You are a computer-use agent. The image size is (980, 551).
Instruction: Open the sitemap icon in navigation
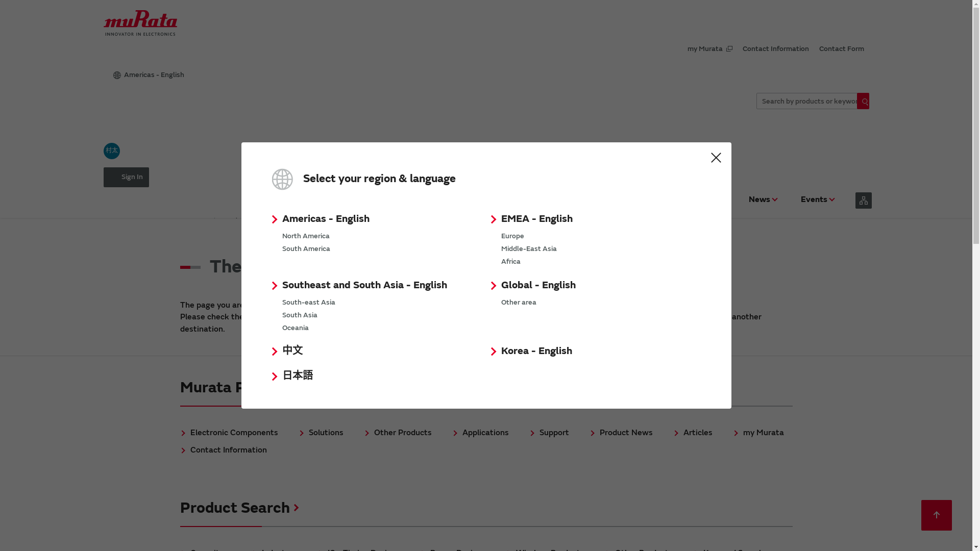(863, 201)
